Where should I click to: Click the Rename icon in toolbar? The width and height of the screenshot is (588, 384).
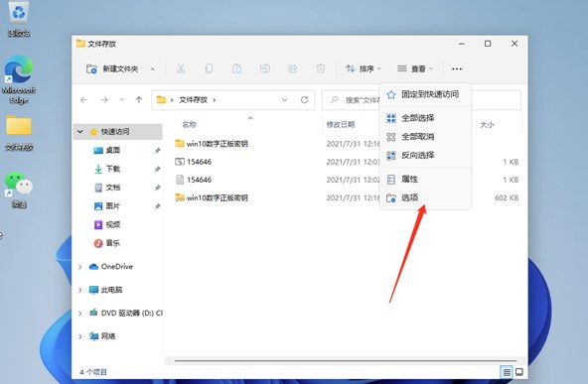point(265,68)
